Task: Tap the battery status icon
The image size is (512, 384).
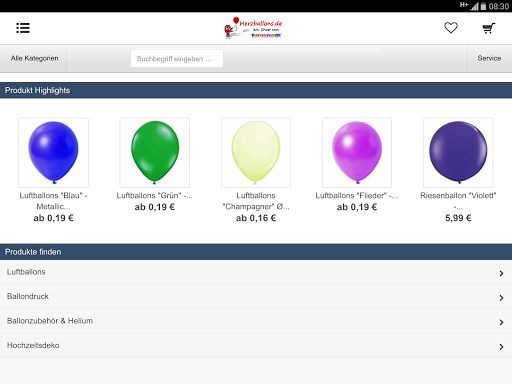Action: point(483,6)
